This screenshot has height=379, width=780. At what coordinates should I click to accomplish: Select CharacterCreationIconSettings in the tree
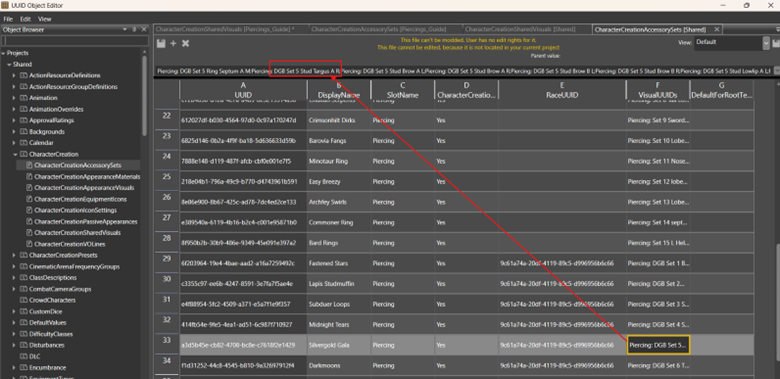tap(76, 210)
